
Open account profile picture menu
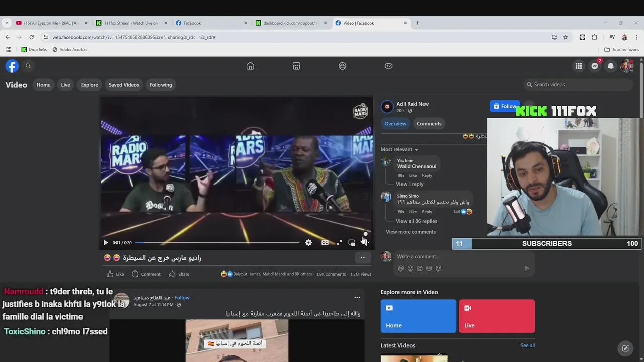(x=627, y=66)
